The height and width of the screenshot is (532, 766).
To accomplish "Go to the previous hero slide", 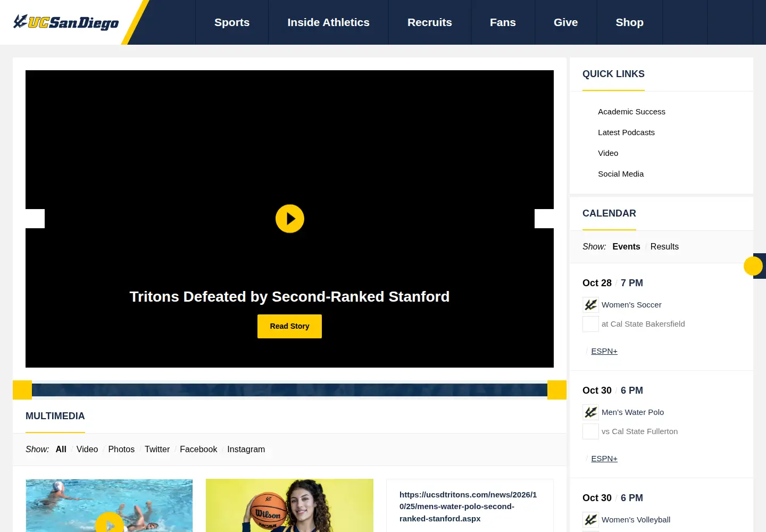I will click(35, 219).
